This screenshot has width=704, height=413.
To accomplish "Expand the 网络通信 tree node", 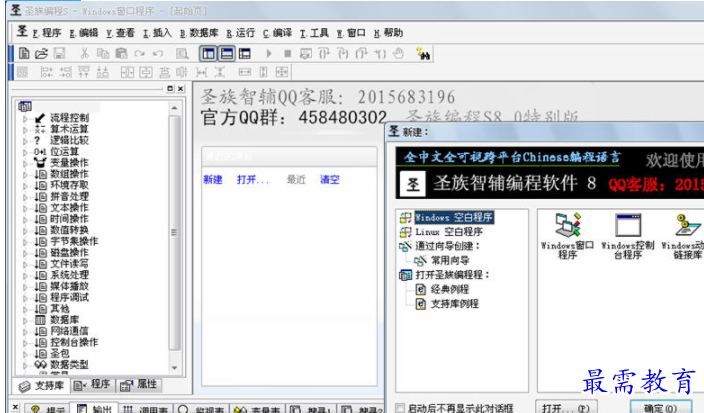I will (25, 332).
